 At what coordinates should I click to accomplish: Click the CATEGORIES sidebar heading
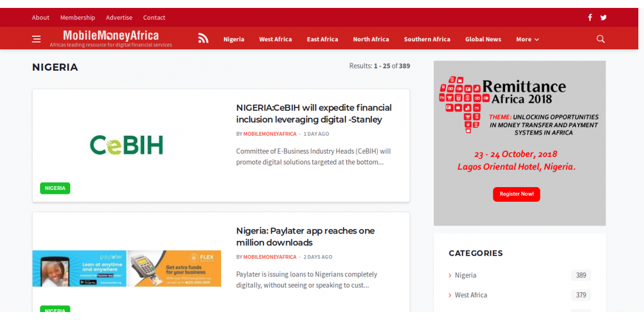coord(476,253)
